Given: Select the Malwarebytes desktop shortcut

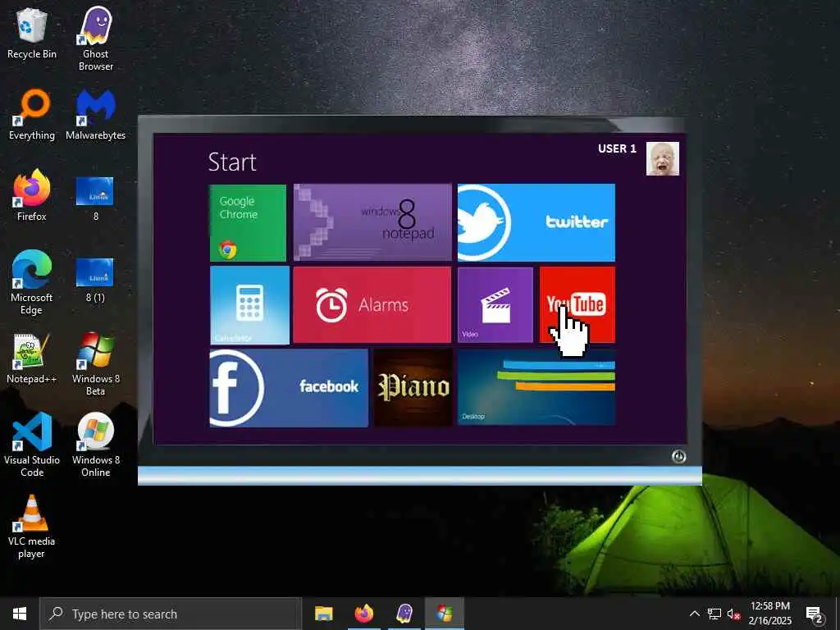Looking at the screenshot, I should click(96, 115).
